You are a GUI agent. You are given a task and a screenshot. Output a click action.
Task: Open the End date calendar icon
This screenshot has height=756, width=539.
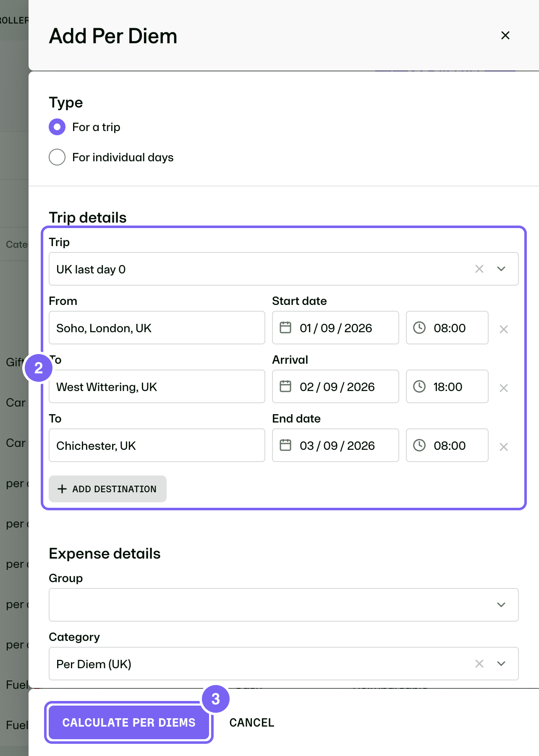[x=285, y=445]
